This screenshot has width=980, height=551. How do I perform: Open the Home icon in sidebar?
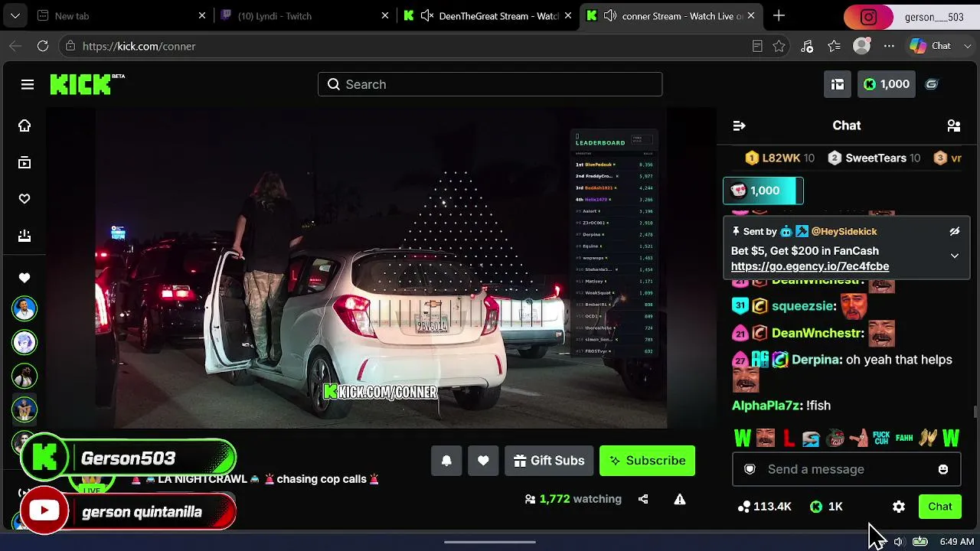pos(24,126)
